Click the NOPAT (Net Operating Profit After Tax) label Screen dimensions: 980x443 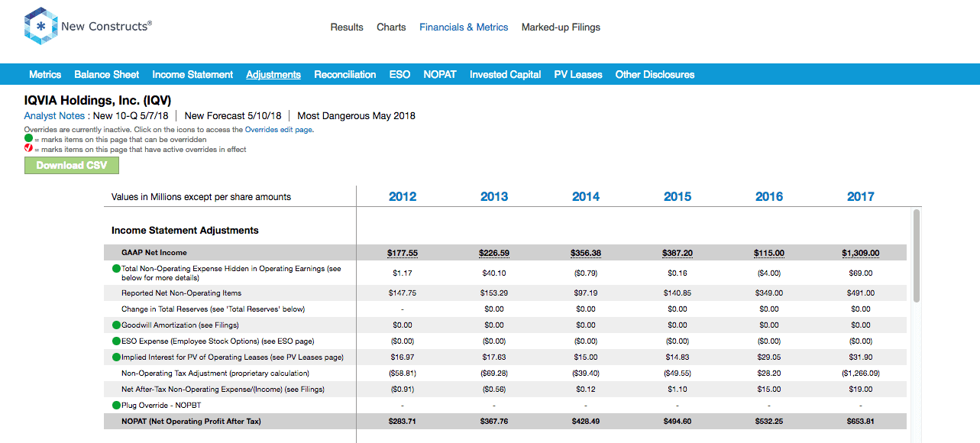click(x=191, y=421)
